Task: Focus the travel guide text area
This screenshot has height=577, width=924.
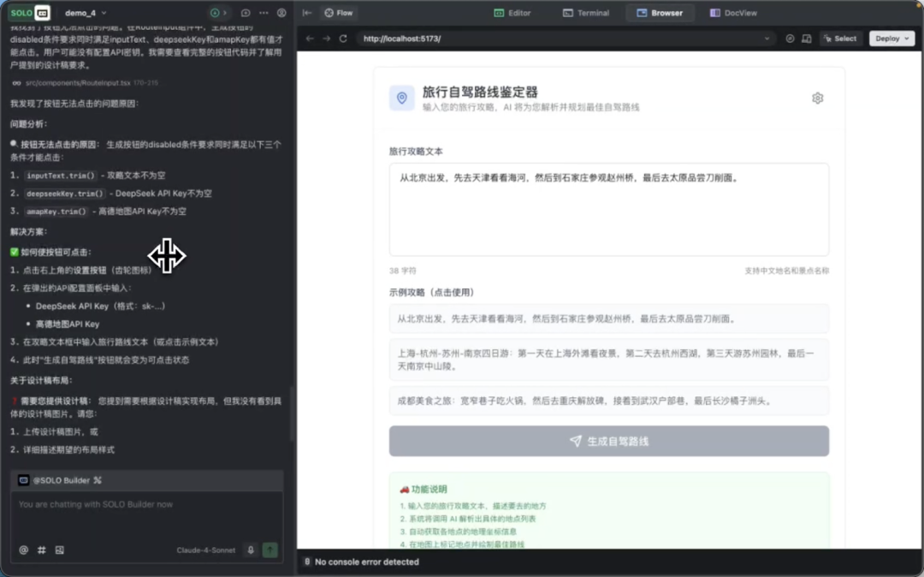Action: 609,210
